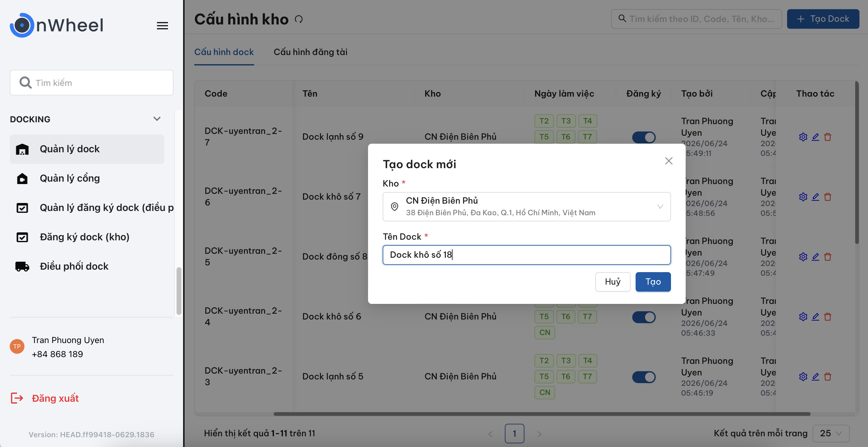Click the Điều phối dock truck icon
The image size is (868, 447).
(x=22, y=267)
